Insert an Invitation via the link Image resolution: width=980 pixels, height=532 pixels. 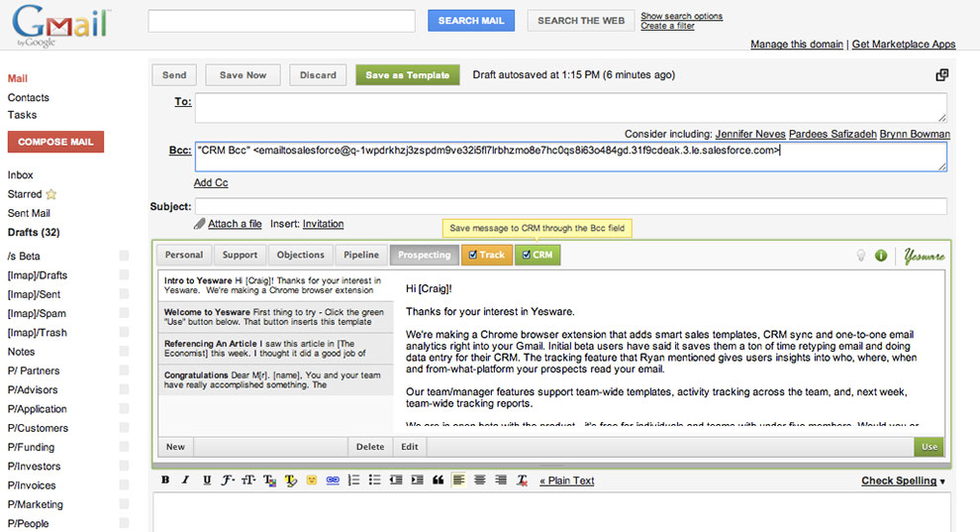point(323,224)
